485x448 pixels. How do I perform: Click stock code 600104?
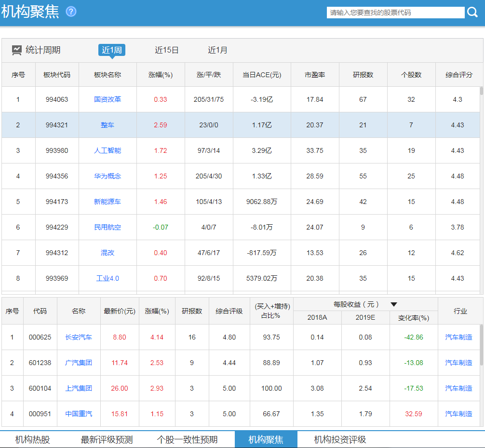(x=40, y=388)
